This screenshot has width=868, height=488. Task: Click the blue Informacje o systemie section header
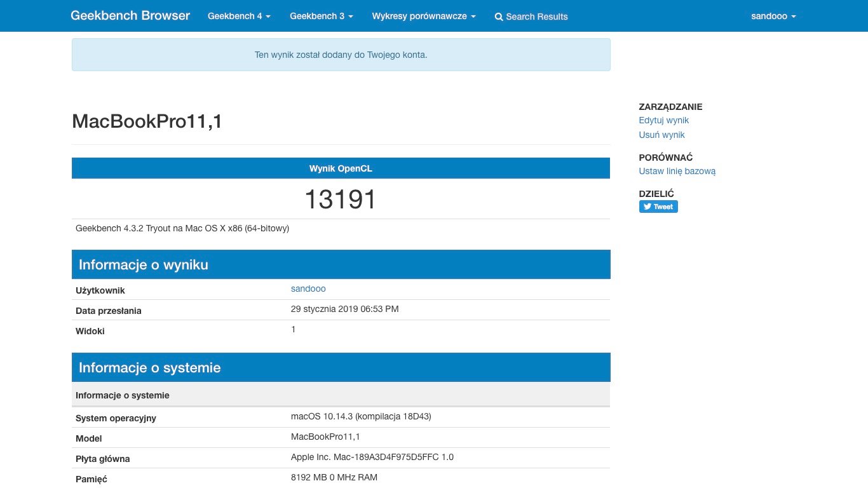pyautogui.click(x=341, y=367)
